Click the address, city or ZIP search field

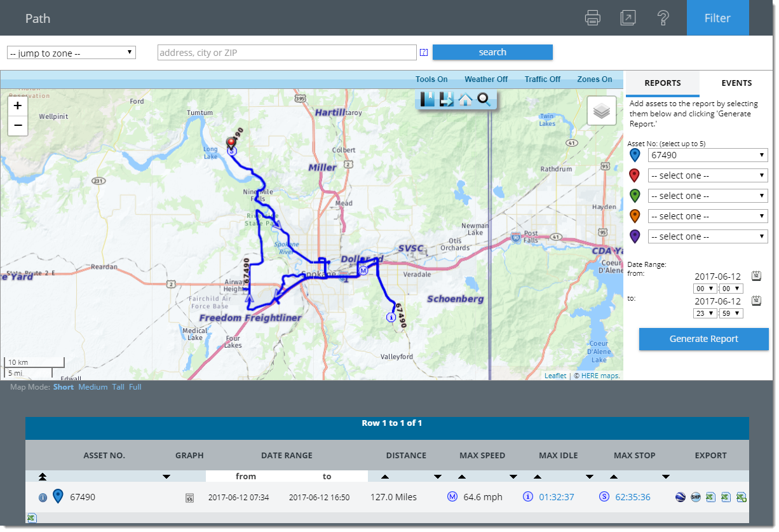click(x=287, y=52)
